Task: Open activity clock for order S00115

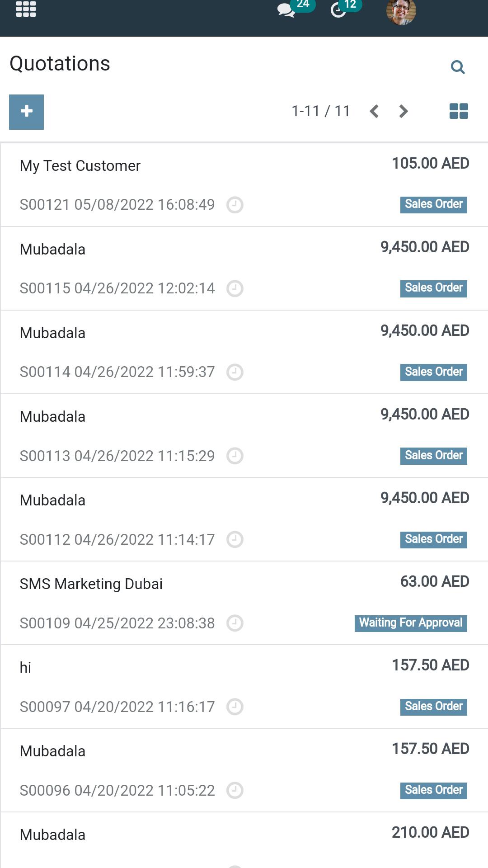Action: point(235,288)
